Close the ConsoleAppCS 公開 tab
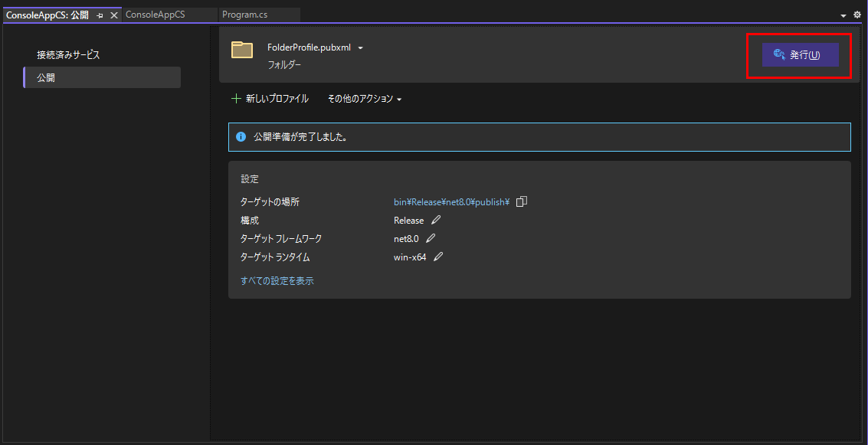 click(113, 14)
